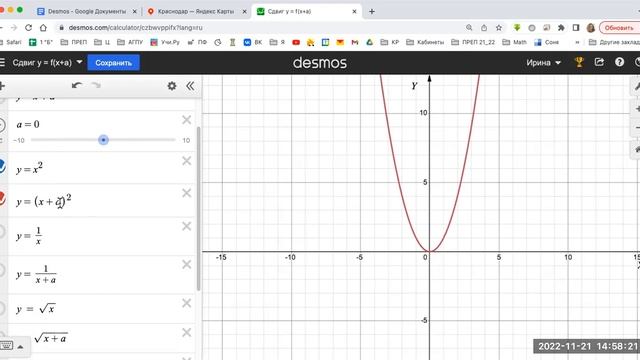Delete the y = x² expression

[x=187, y=161]
